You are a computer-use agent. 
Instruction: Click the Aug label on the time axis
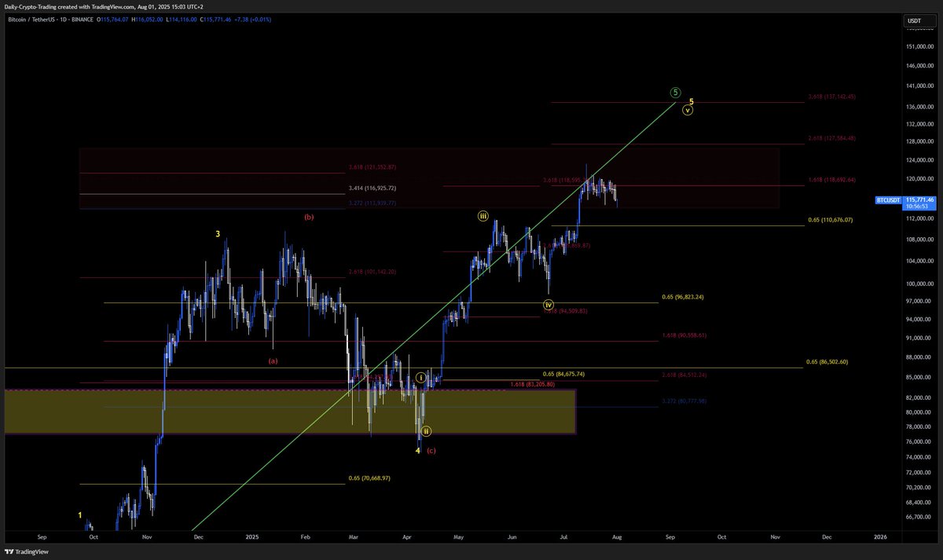(617, 536)
